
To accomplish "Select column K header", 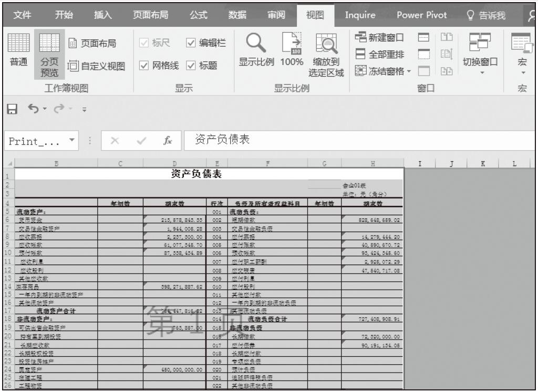I will (483, 164).
